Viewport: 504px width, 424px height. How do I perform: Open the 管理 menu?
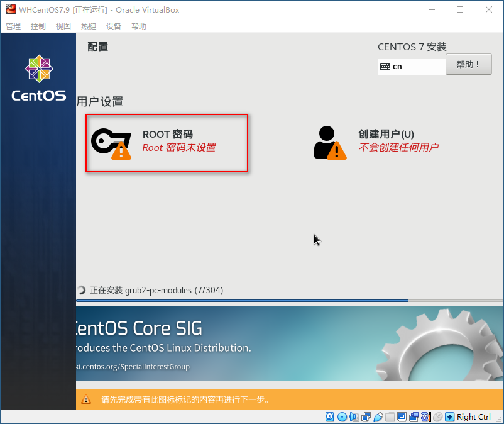click(13, 26)
